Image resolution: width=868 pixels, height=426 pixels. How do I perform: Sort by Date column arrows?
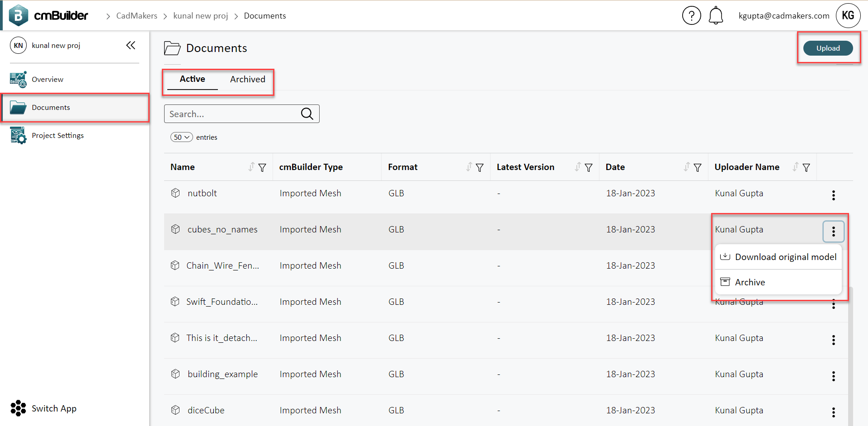[687, 167]
